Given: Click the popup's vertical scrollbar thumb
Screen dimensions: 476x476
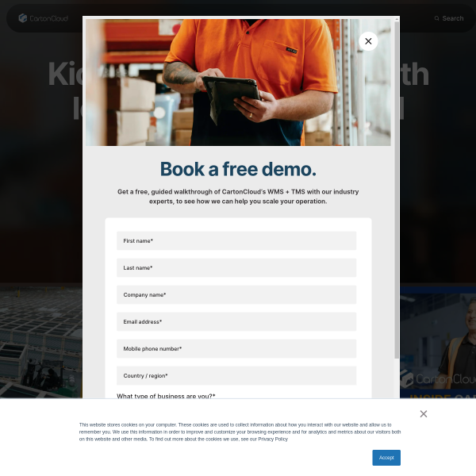Looking at the screenshot, I should tap(397, 190).
